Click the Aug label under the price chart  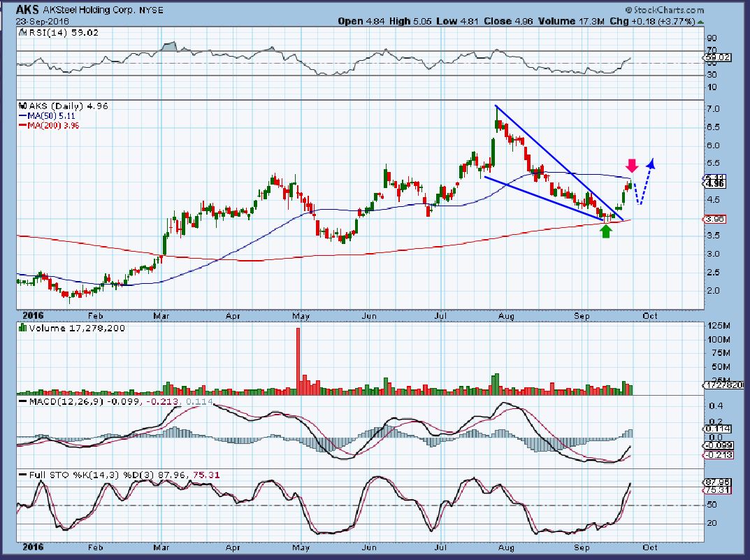[x=505, y=316]
